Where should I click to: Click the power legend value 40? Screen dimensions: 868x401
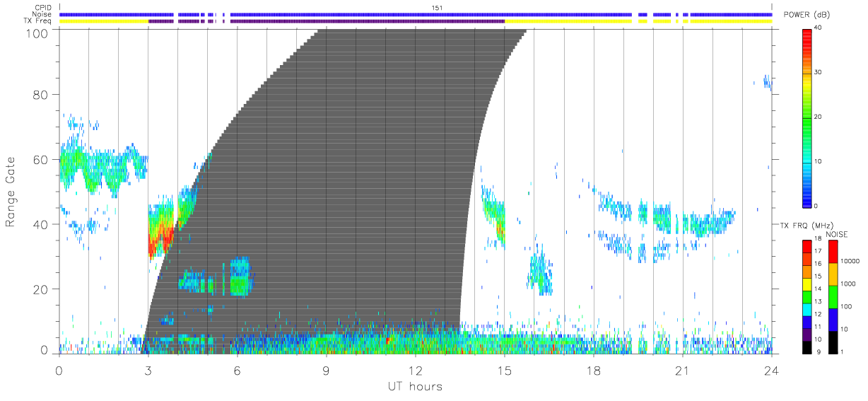click(818, 28)
